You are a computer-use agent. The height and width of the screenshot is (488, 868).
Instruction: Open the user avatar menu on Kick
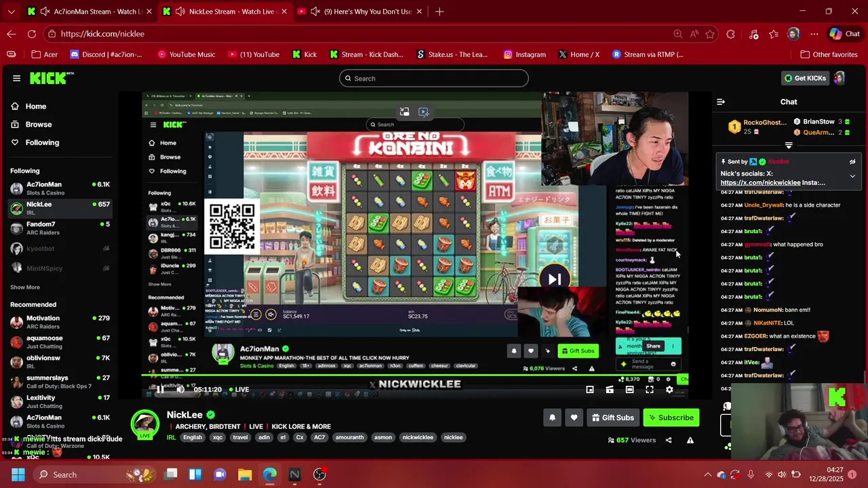click(x=840, y=78)
